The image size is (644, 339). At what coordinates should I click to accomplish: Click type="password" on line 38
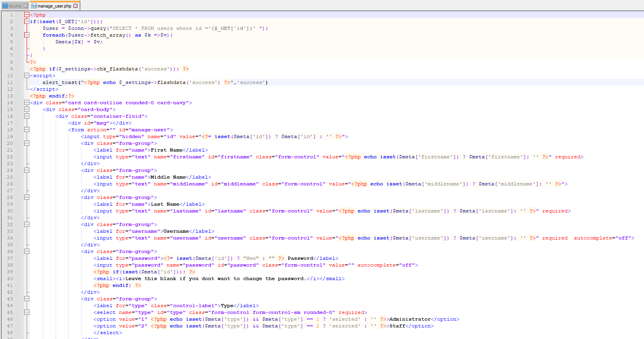(x=139, y=265)
